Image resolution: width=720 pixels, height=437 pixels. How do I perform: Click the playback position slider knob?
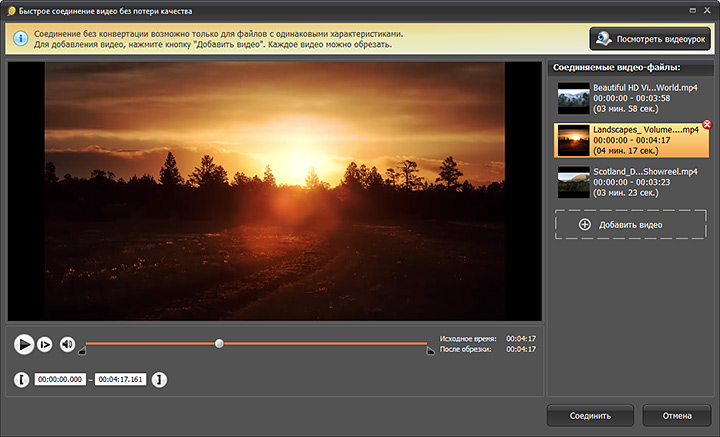point(219,343)
